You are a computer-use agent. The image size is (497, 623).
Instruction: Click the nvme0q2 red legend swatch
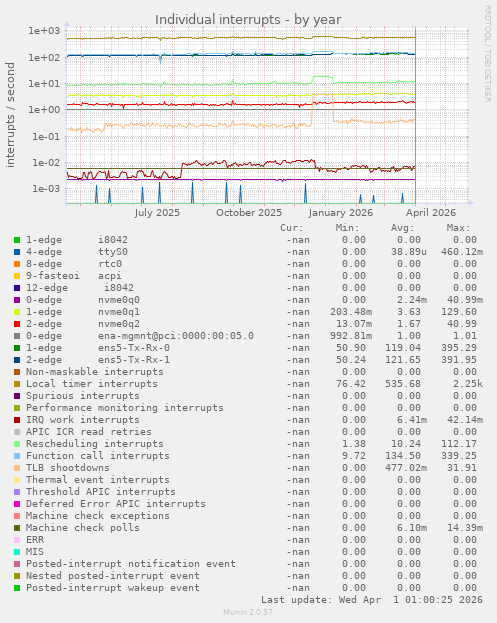[x=17, y=324]
